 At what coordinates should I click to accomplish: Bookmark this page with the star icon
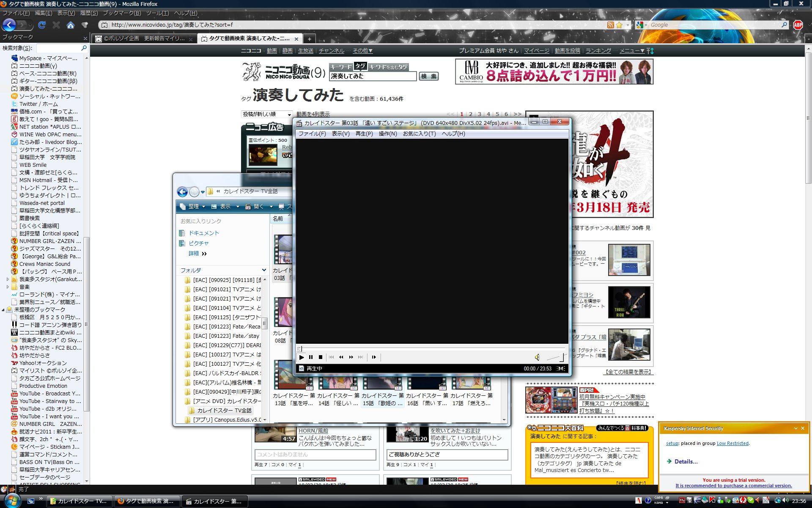tap(619, 25)
